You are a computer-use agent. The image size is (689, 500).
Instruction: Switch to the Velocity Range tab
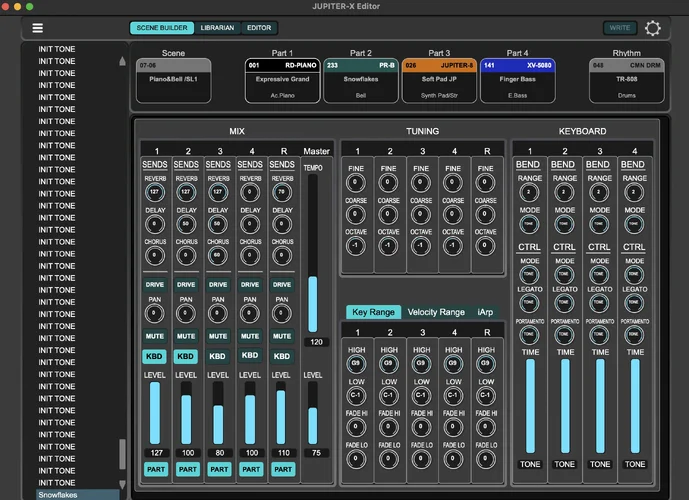(x=436, y=312)
